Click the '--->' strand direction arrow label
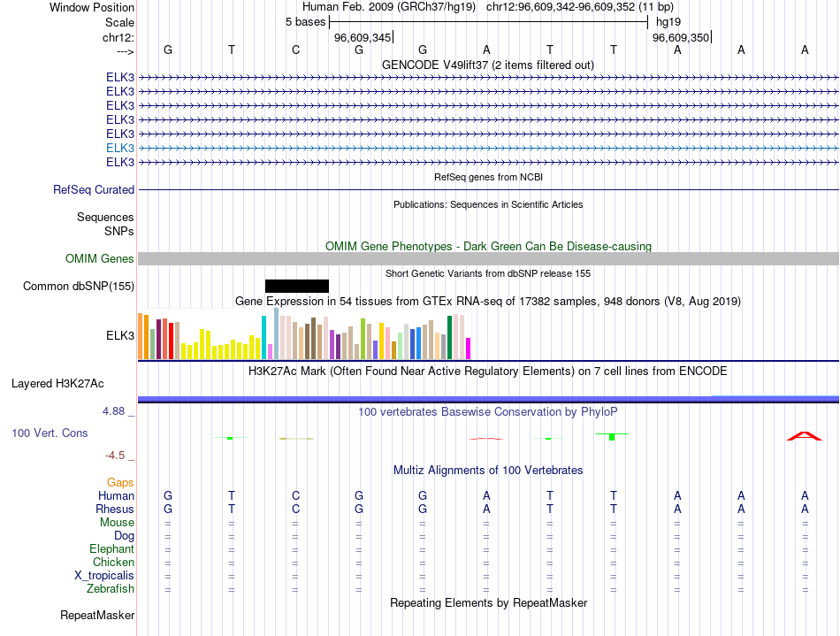 coord(126,51)
